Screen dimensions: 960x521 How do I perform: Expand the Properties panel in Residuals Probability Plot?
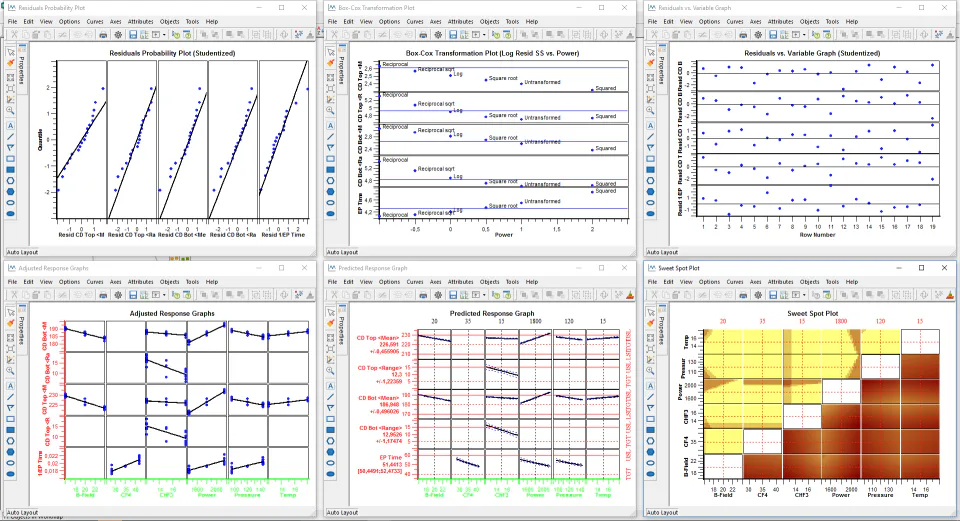click(x=22, y=71)
